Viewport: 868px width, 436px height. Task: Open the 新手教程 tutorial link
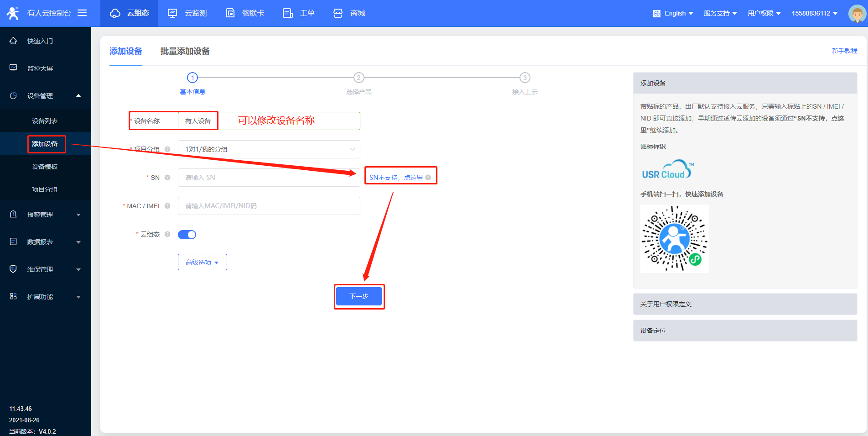844,51
